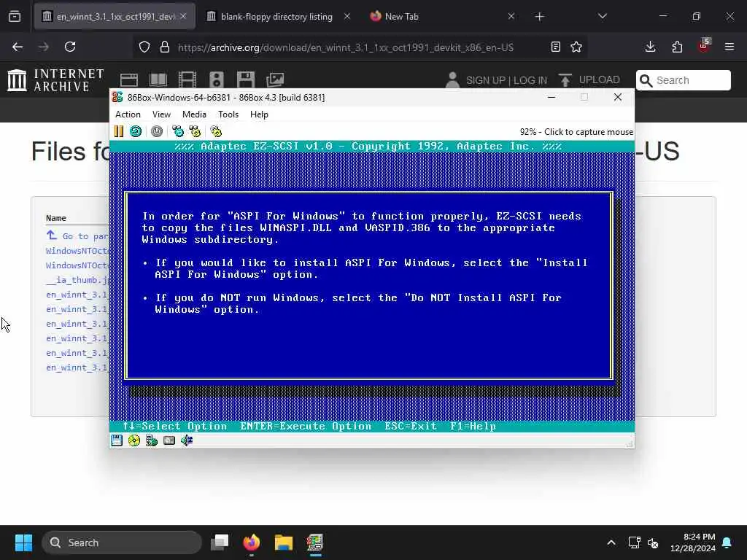Send Ctrl+Alt+Esc via toolbar icon

click(x=195, y=131)
